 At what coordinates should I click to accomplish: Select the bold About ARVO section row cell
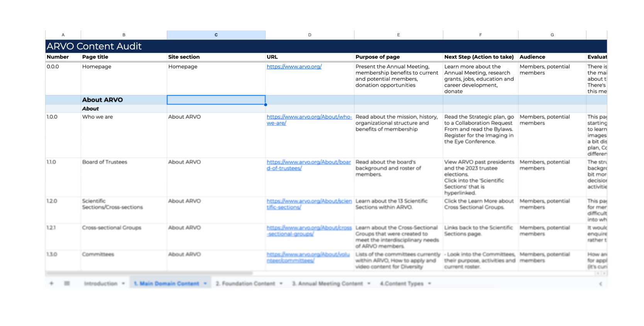click(x=124, y=100)
